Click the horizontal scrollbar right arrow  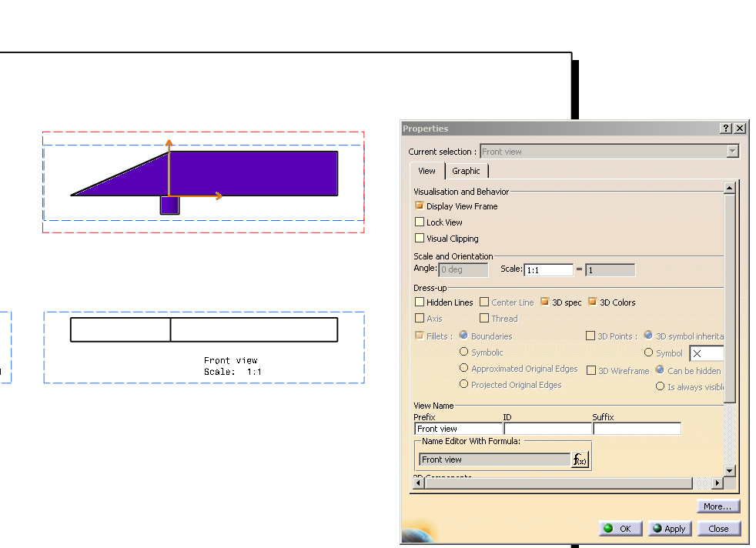718,483
